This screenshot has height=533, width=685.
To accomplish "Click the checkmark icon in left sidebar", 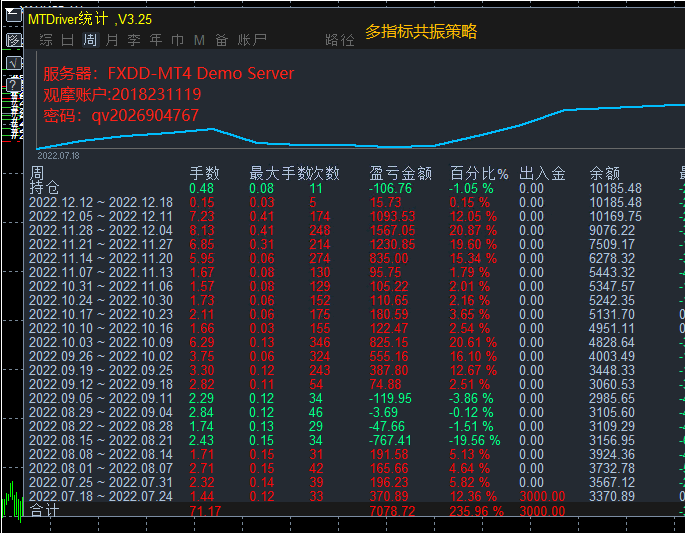I will tap(14, 63).
